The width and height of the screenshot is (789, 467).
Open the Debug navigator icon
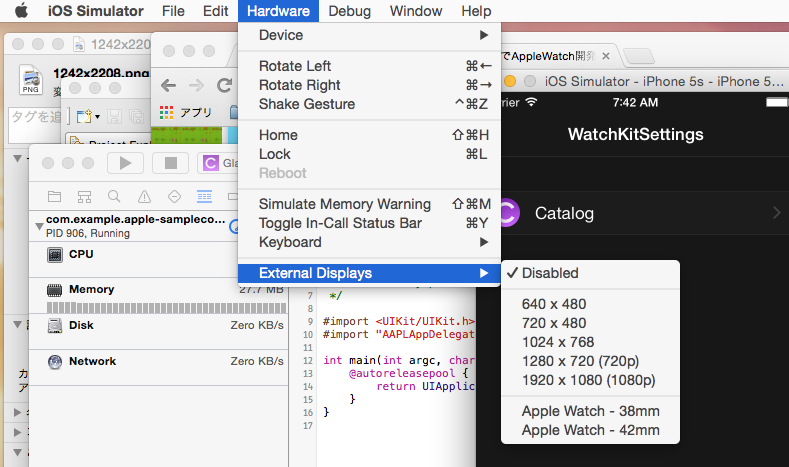[204, 196]
